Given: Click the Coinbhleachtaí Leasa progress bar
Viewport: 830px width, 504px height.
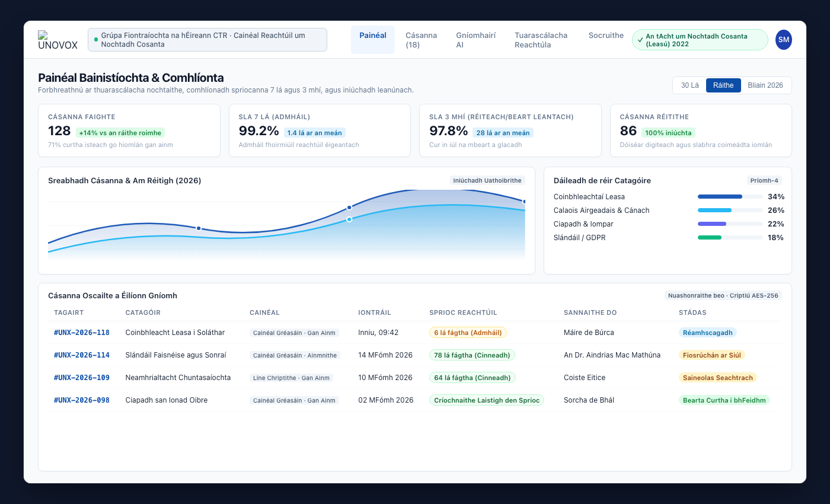Looking at the screenshot, I should 730,196.
